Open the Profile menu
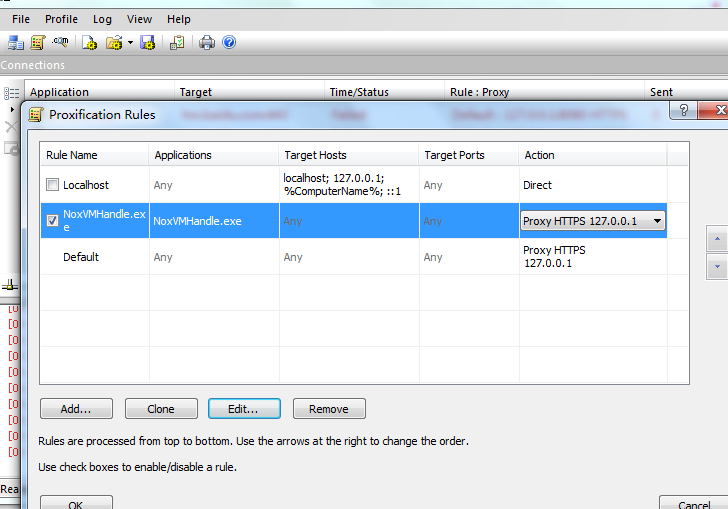The image size is (728, 509). pos(61,19)
